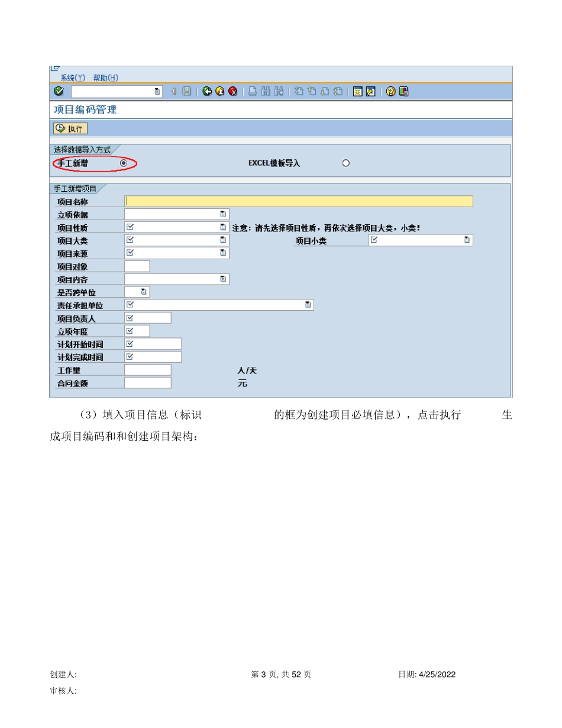This screenshot has width=562, height=728.
Task: Click the 计划开始时间 input field
Action: [x=153, y=344]
